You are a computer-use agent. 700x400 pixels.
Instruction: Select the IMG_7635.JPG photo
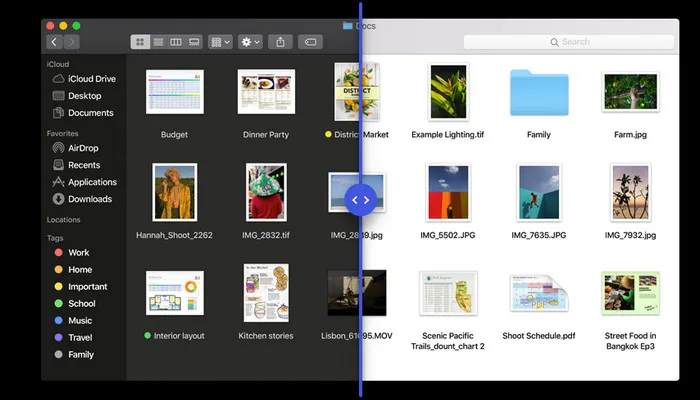539,192
